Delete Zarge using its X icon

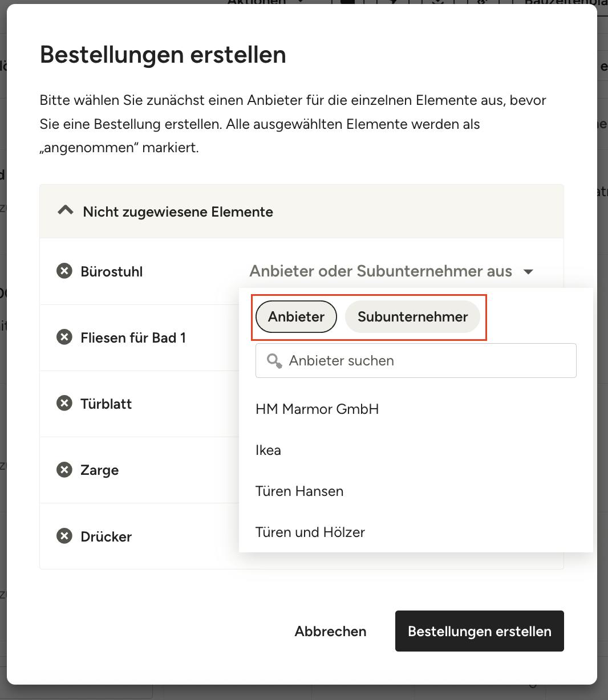64,470
